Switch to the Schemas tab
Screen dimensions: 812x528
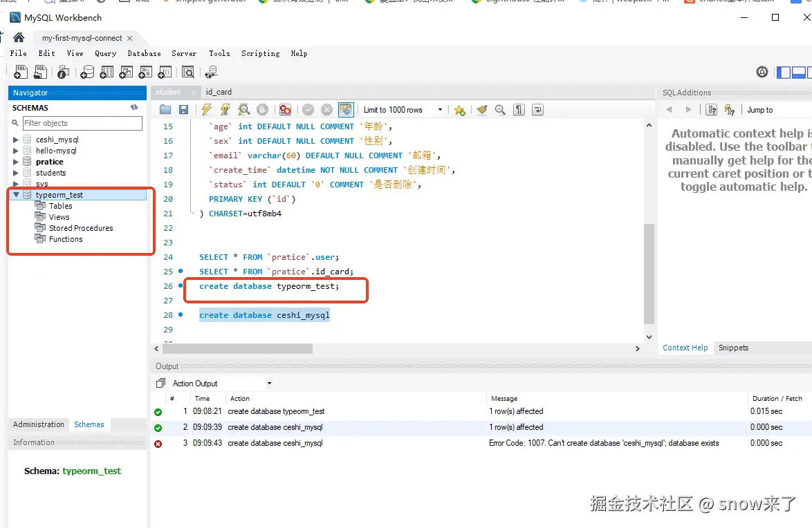coord(89,424)
